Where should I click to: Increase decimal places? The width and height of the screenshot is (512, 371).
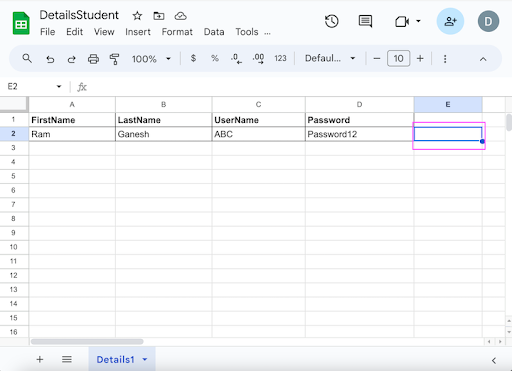click(x=258, y=59)
